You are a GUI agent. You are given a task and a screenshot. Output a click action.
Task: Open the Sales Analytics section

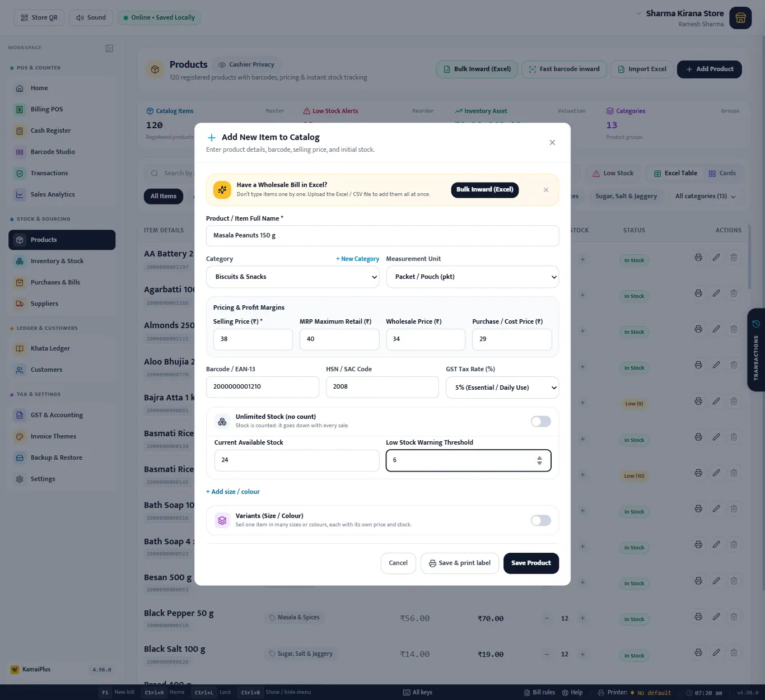(62, 194)
